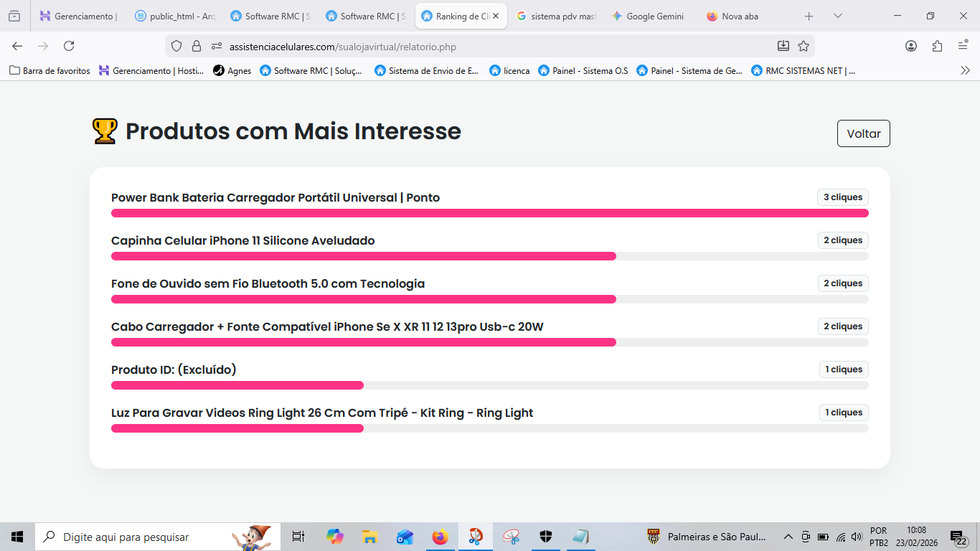The image size is (980, 551).
Task: Launch Firefox from the taskbar
Action: pos(440,536)
